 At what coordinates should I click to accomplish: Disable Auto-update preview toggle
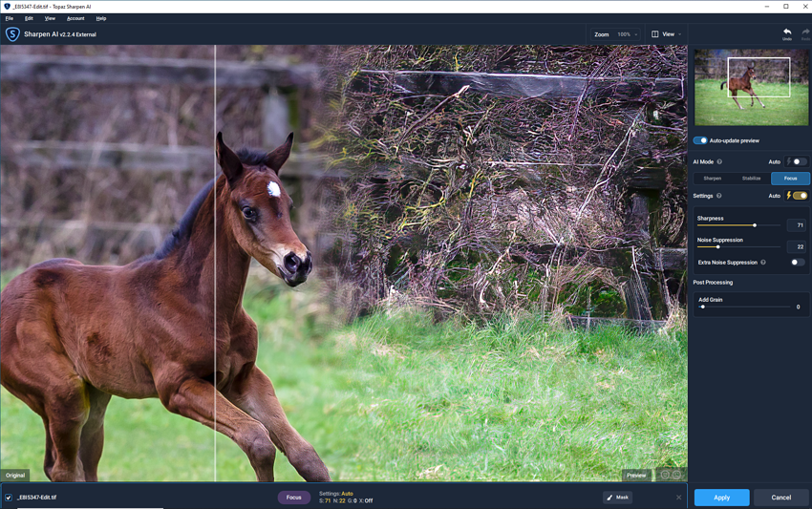[700, 140]
